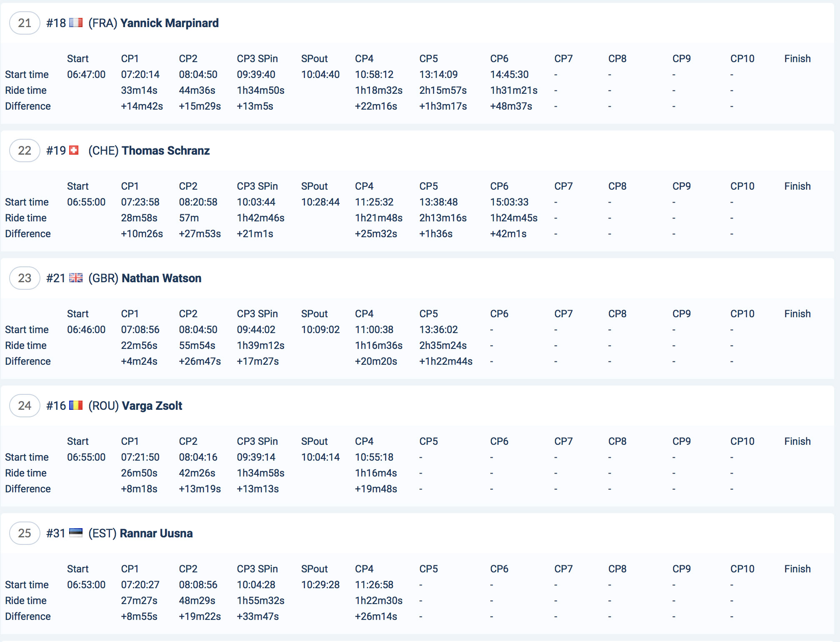Click the British flag icon beside rider #21
840x642 pixels.
(x=76, y=278)
